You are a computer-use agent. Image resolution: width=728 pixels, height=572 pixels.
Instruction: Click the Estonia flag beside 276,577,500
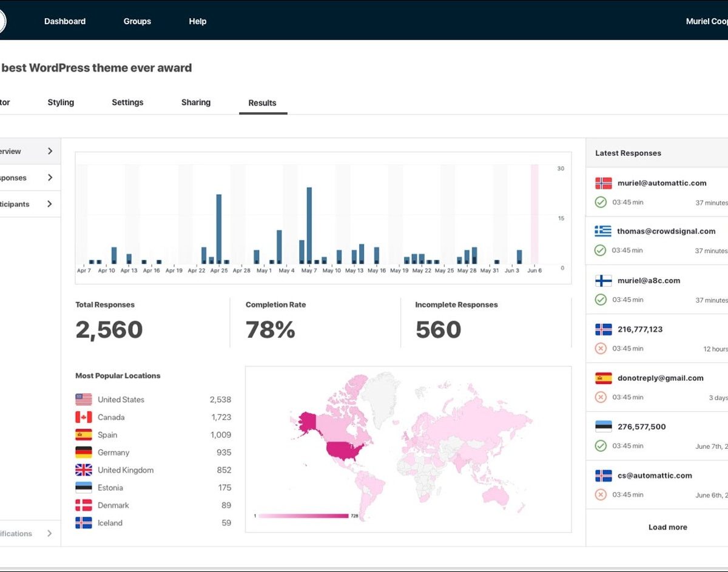click(603, 426)
